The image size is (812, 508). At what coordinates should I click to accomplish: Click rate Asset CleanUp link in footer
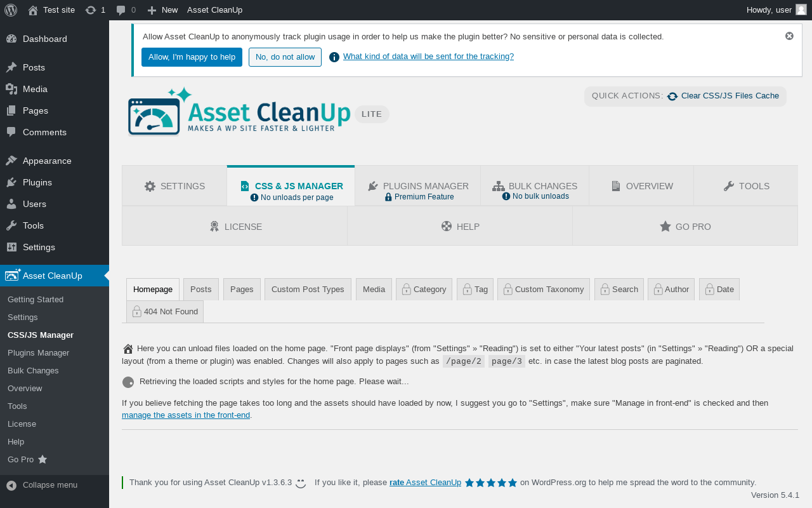tap(425, 483)
